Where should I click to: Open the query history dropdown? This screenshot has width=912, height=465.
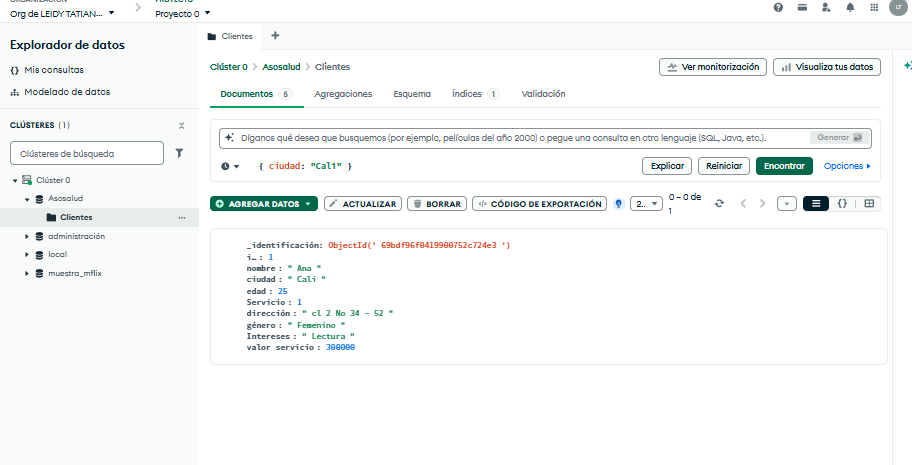230,166
